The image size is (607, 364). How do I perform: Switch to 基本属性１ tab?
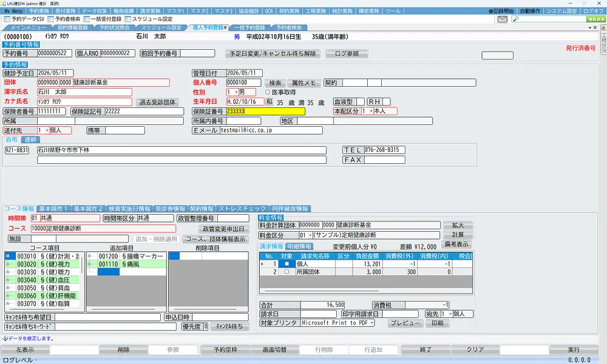point(53,209)
